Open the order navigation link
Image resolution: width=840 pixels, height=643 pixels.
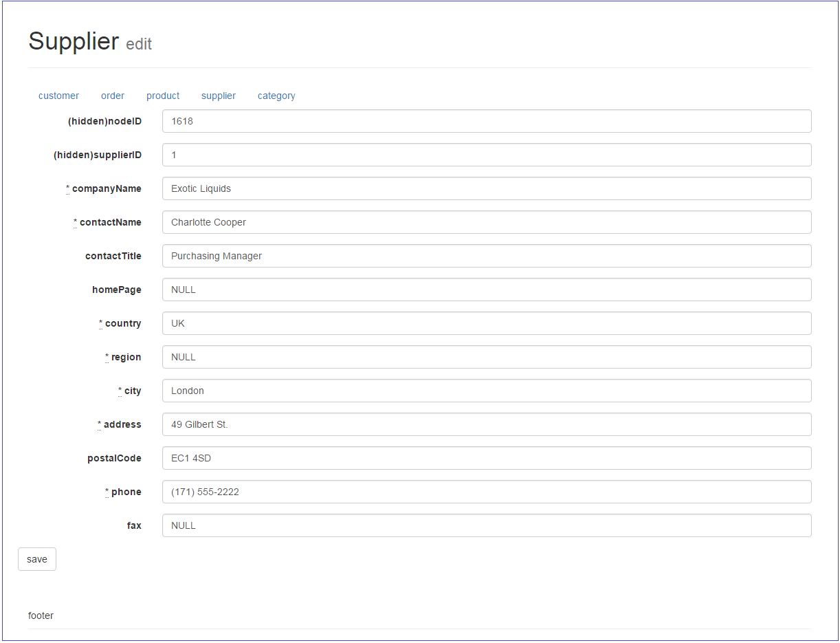coord(113,96)
